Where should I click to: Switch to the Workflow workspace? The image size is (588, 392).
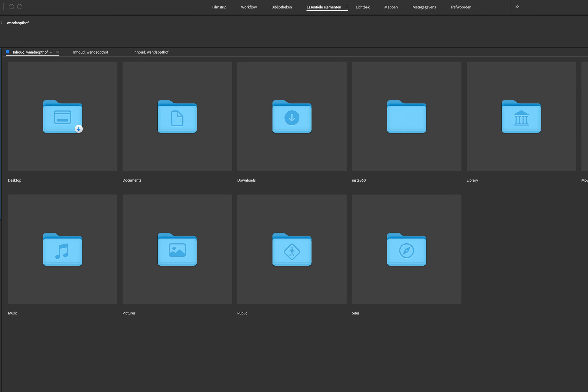[x=249, y=7]
